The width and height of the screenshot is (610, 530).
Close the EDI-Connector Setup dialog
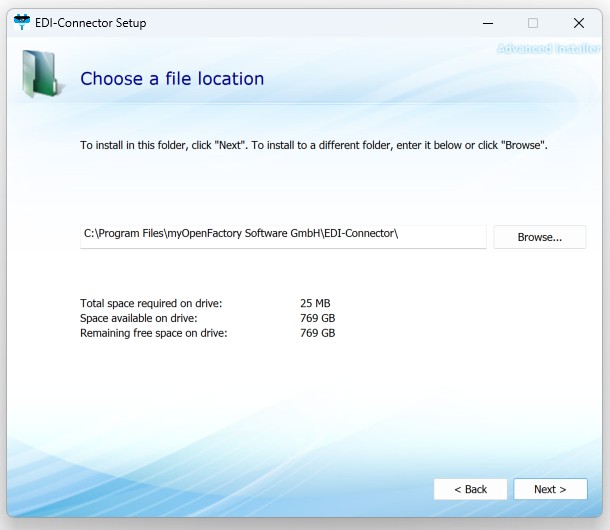click(579, 23)
